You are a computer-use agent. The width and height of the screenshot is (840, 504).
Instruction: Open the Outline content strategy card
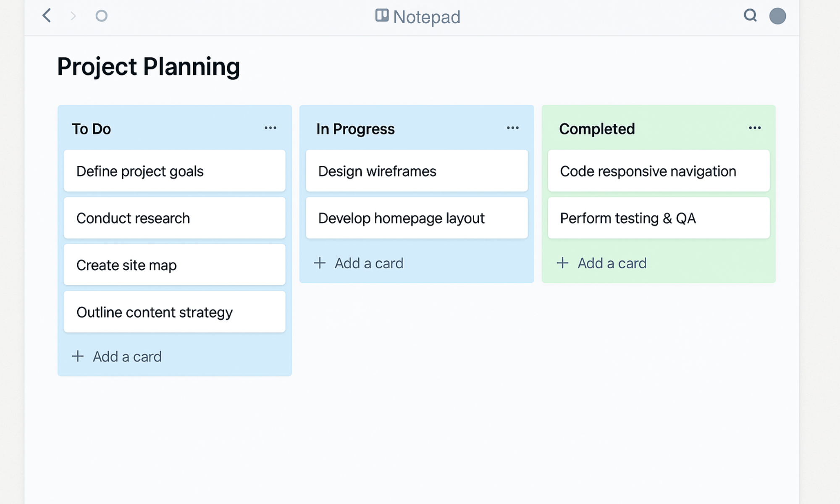[x=174, y=312]
